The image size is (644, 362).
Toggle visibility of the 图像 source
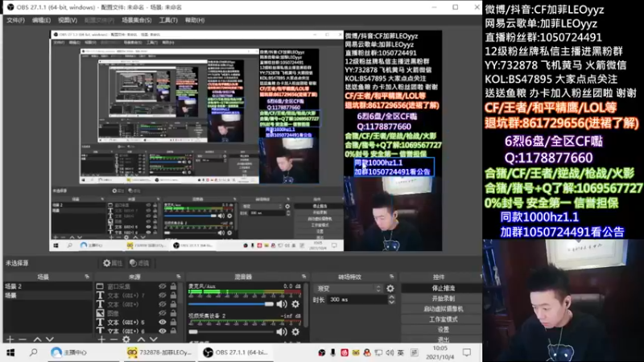coord(163,313)
